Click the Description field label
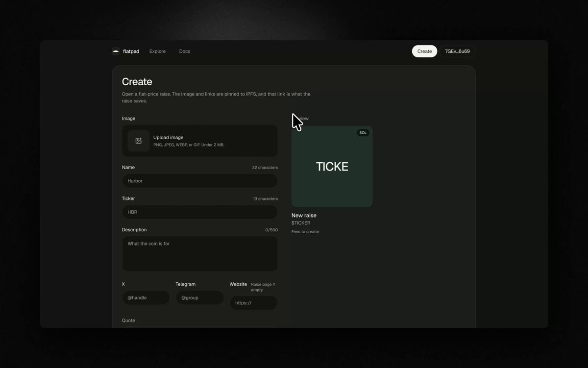This screenshot has width=588, height=368. (x=134, y=230)
